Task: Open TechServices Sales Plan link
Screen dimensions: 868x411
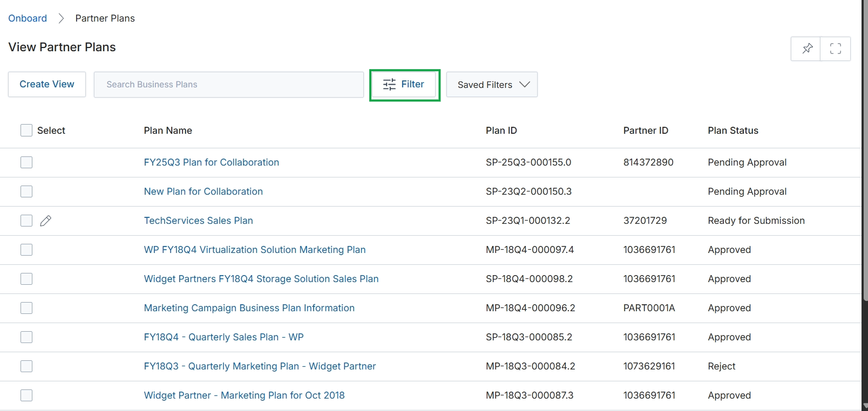Action: (199, 221)
